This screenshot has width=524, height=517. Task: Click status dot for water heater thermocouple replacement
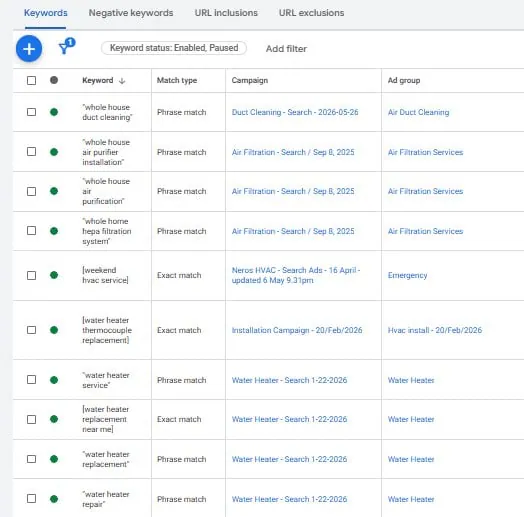pyautogui.click(x=54, y=330)
